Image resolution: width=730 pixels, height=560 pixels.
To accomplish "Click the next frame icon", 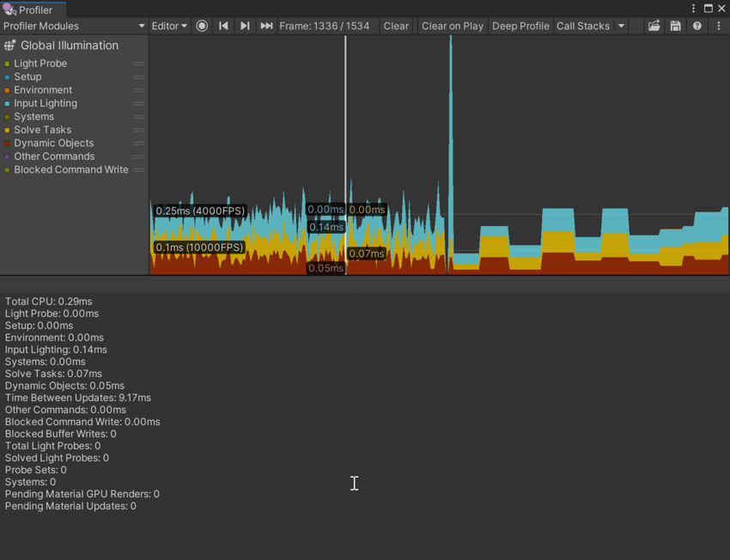I will pyautogui.click(x=245, y=26).
